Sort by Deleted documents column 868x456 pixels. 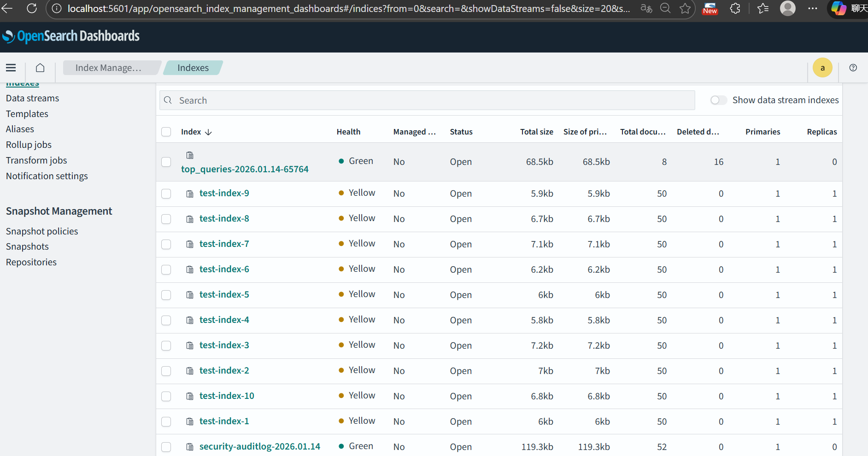point(698,132)
